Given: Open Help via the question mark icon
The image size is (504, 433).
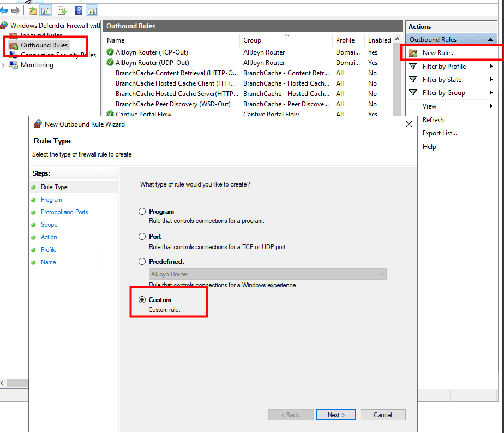Looking at the screenshot, I should click(79, 10).
